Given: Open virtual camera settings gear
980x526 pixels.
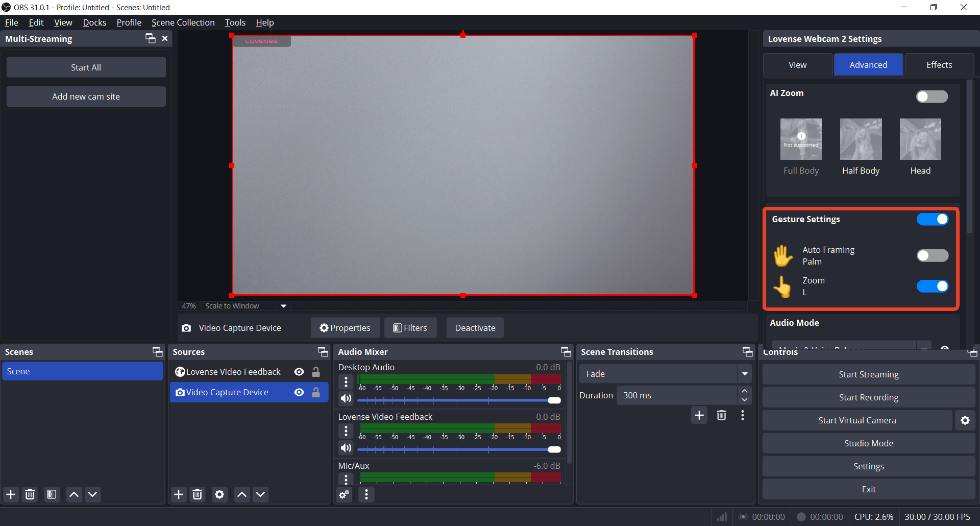Looking at the screenshot, I should click(965, 420).
